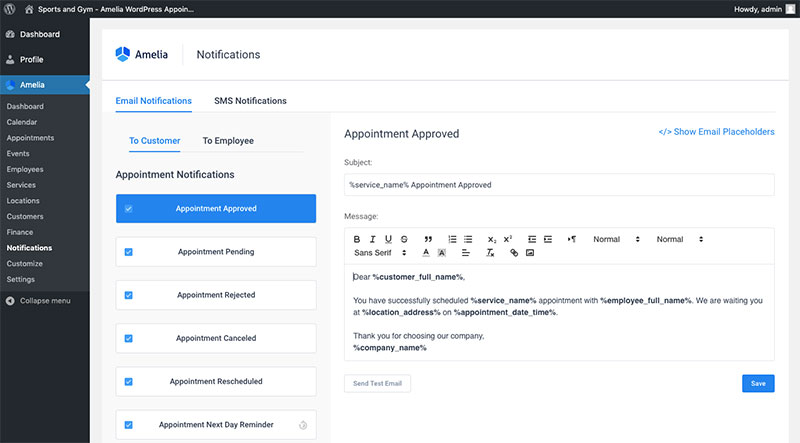Screen dimensions: 800x443
Task: Apply superscript formatting
Action: tap(507, 239)
